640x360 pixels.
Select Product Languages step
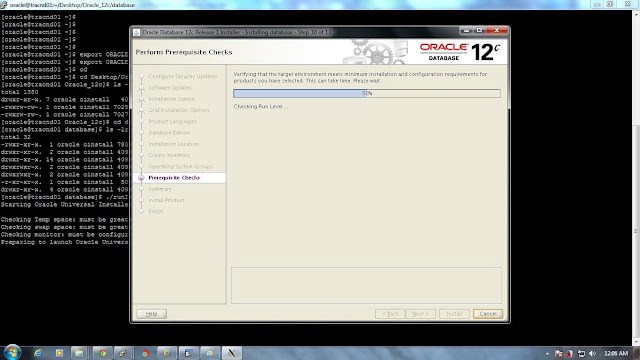coord(172,122)
